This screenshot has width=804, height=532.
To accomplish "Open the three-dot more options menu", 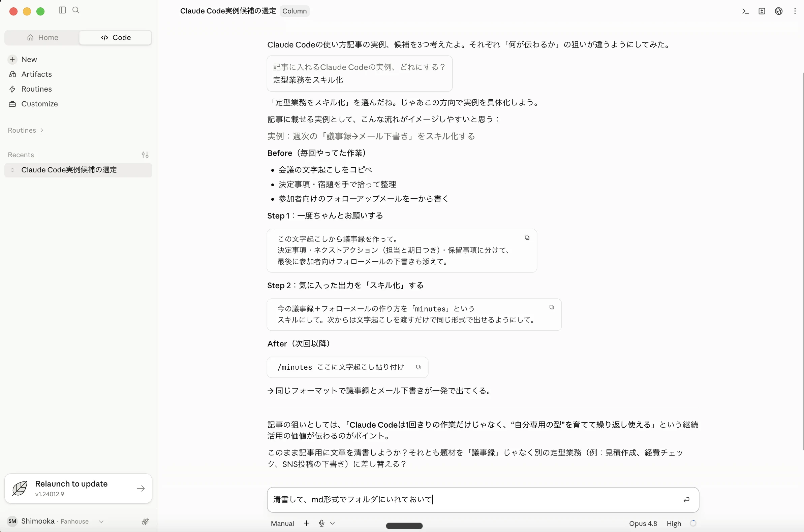I will (795, 11).
